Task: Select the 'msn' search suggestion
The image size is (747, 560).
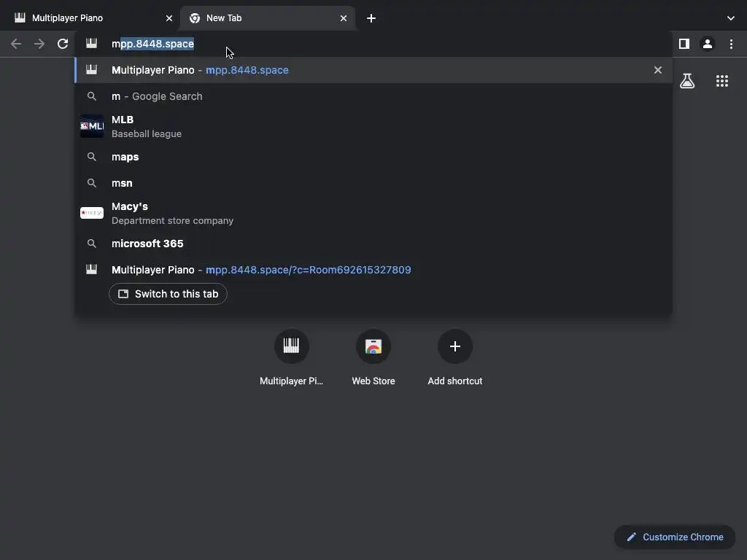Action: [x=373, y=183]
